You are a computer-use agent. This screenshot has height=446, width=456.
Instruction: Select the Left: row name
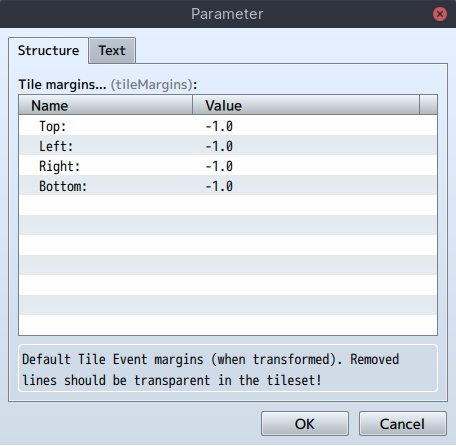pyautogui.click(x=56, y=146)
